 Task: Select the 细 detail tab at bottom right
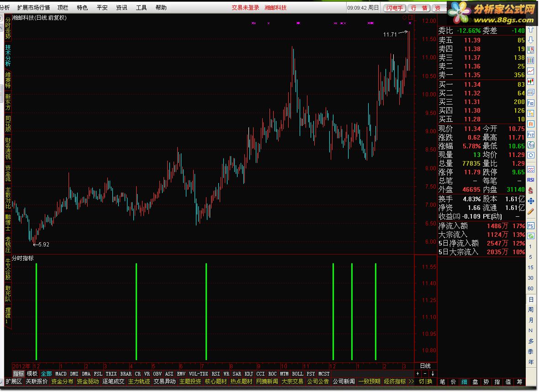point(464,382)
